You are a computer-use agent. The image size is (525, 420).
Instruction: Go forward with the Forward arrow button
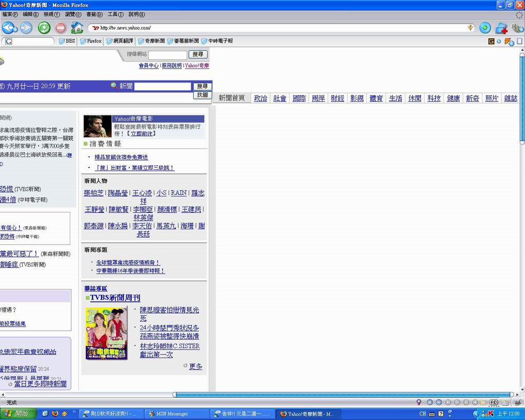[x=26, y=28]
